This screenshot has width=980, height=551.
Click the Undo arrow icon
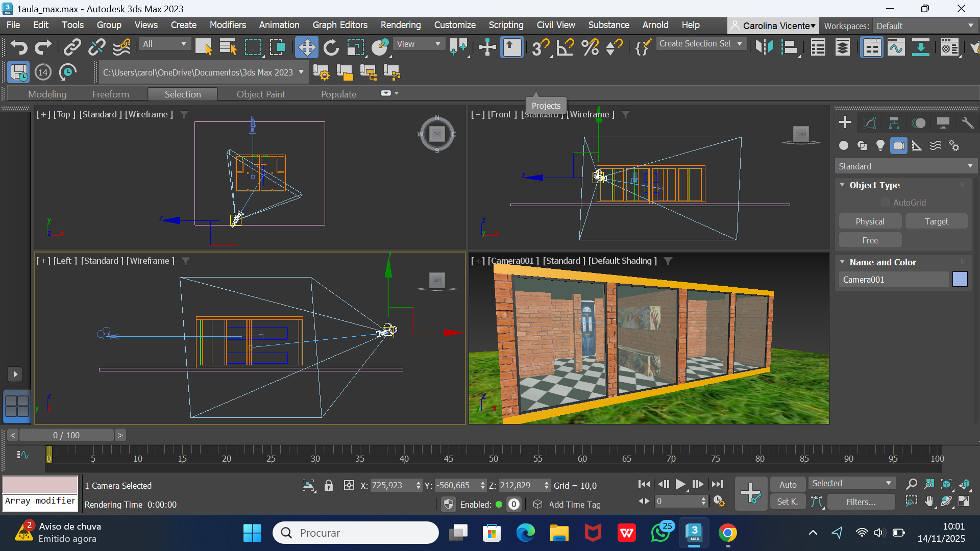point(19,47)
